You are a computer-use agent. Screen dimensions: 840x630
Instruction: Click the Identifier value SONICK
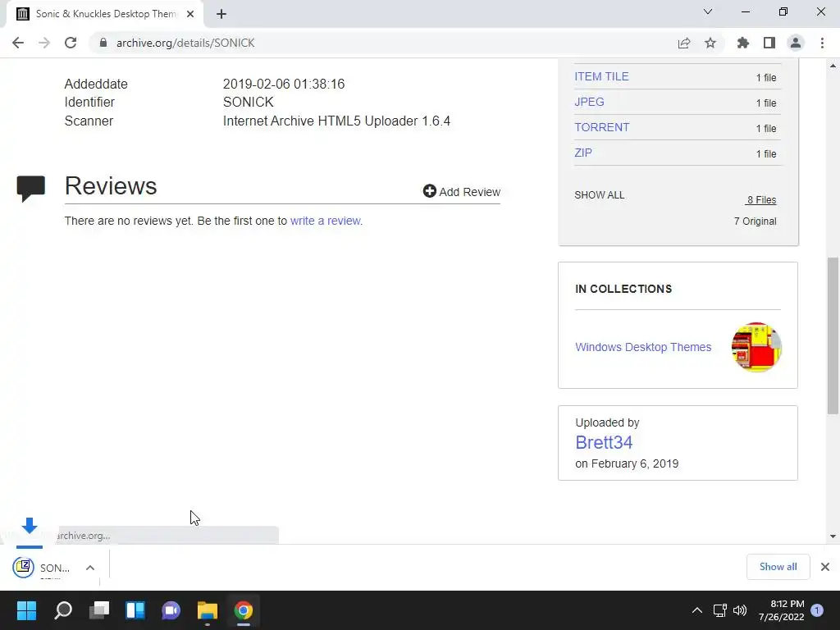(x=248, y=102)
